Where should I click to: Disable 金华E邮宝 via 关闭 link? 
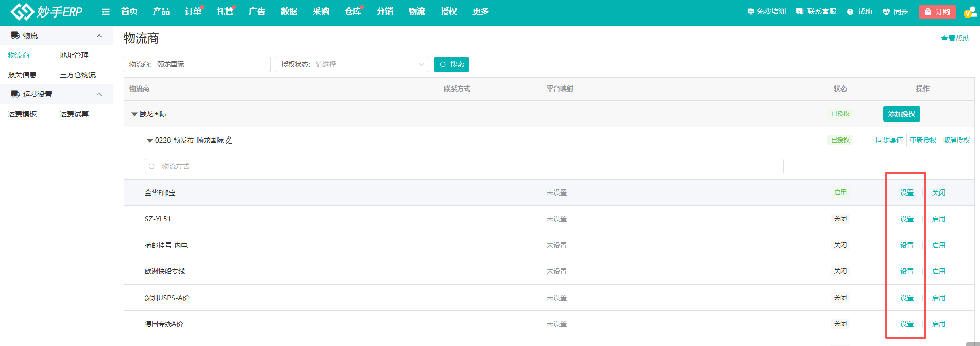938,193
